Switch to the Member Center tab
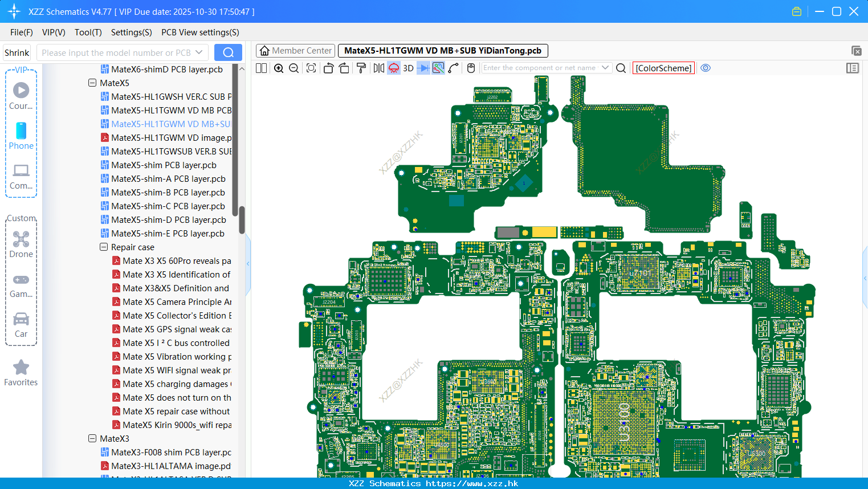 [296, 51]
